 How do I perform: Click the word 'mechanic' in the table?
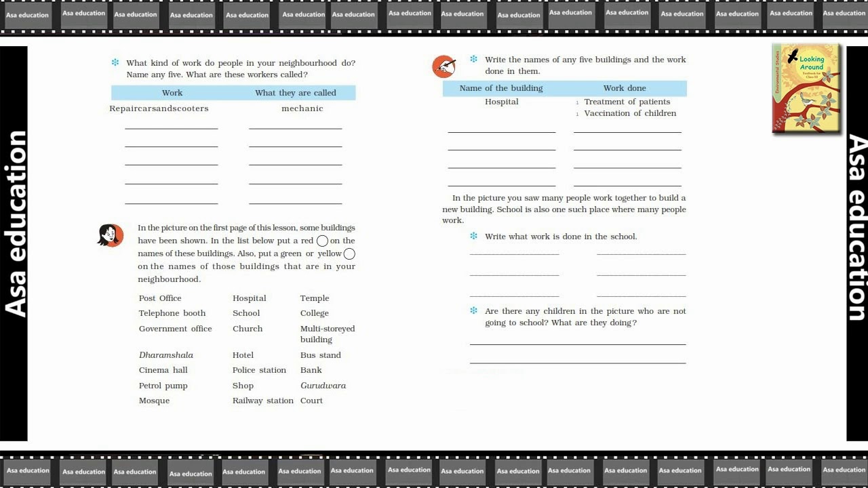click(302, 108)
